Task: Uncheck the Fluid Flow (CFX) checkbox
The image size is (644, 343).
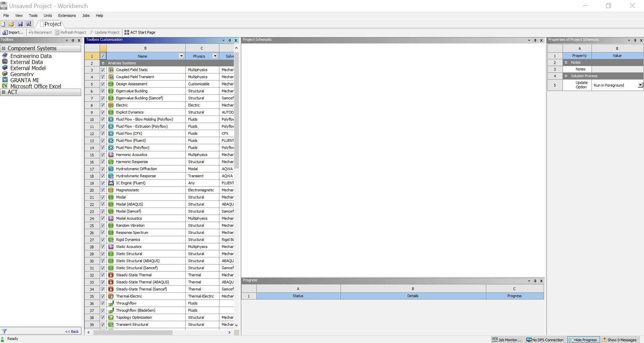Action: pos(103,133)
